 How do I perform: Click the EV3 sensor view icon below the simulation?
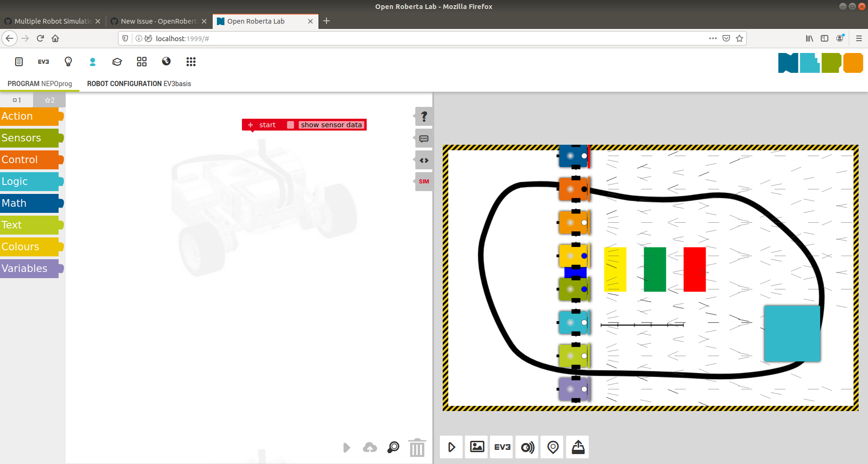tap(501, 446)
